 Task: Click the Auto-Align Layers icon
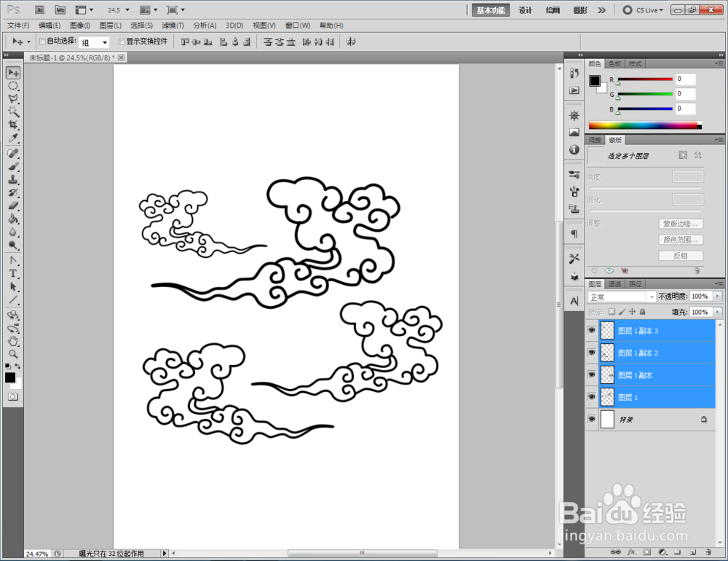[351, 42]
